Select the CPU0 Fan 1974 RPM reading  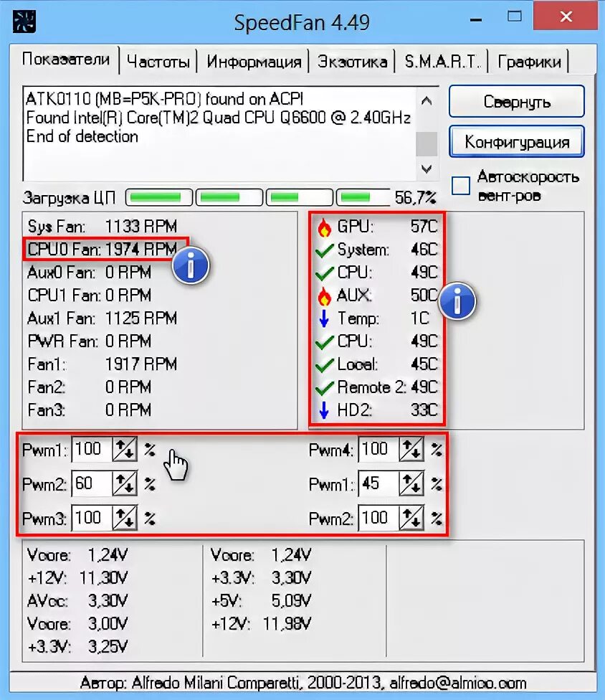pos(103,250)
